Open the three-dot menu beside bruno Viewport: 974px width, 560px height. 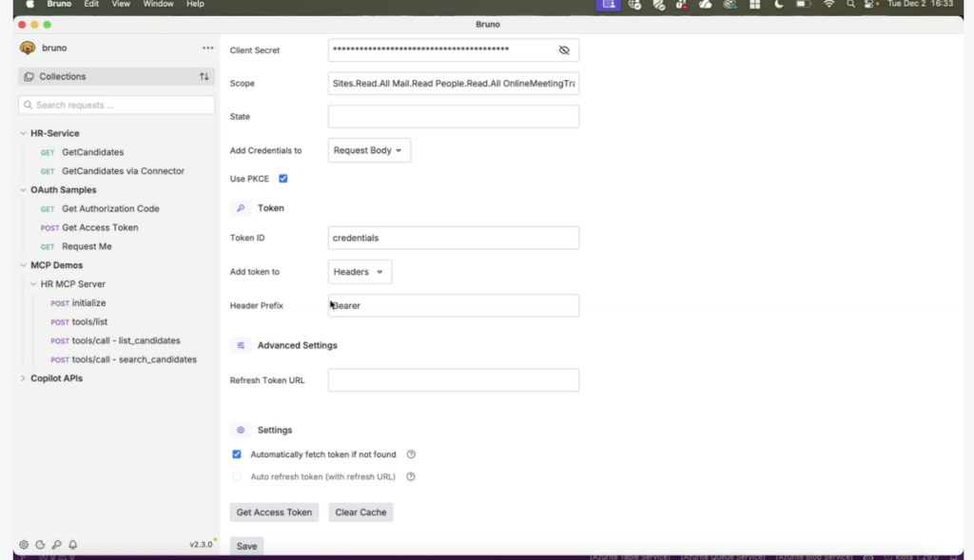point(207,48)
